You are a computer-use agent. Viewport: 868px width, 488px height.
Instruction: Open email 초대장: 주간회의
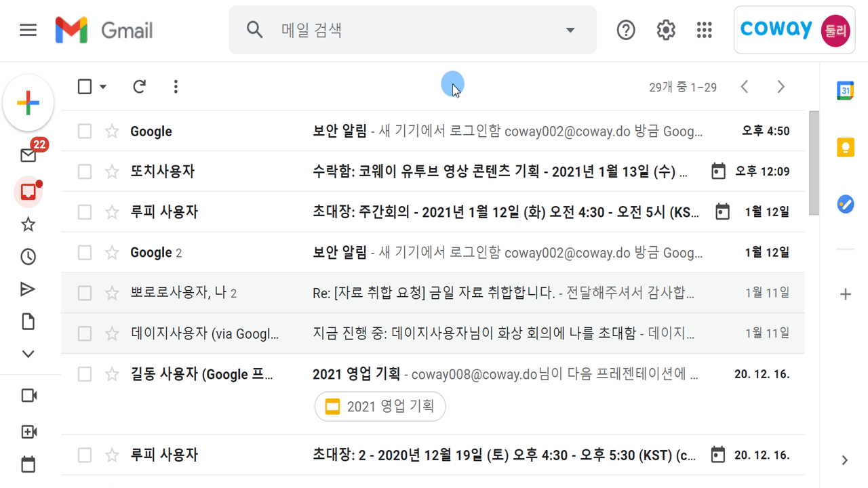[433, 212]
